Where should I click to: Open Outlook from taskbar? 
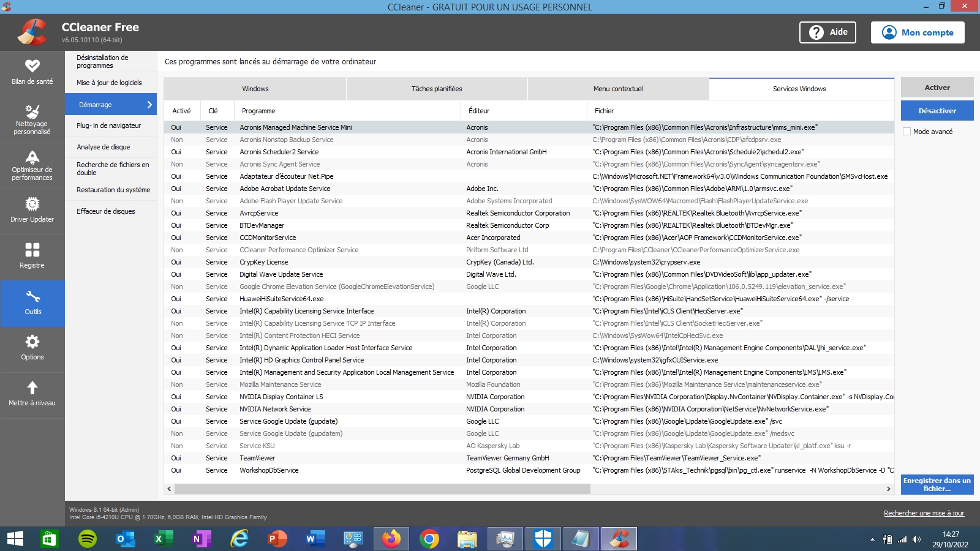[125, 539]
